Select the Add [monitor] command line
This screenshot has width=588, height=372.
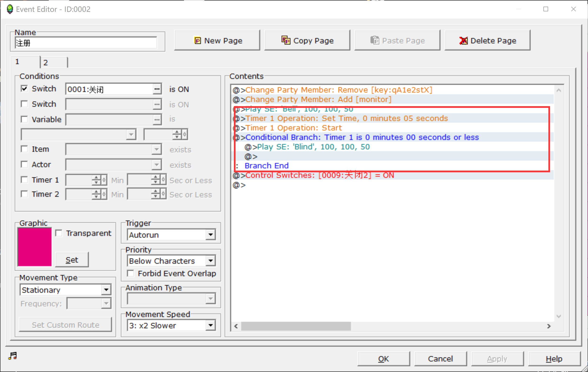tap(393, 100)
